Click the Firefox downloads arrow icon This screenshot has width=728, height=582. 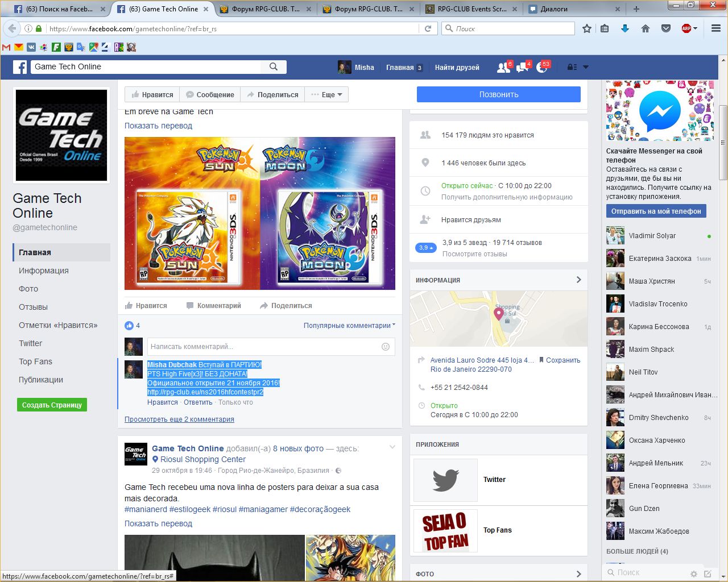pos(625,28)
